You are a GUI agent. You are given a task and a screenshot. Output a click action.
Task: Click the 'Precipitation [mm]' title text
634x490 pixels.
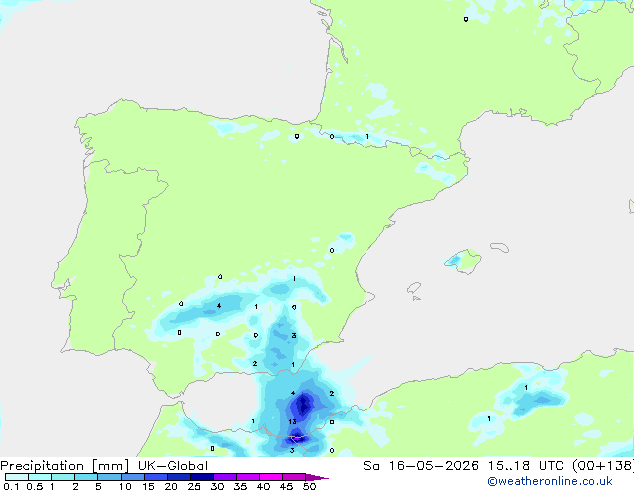(64, 466)
